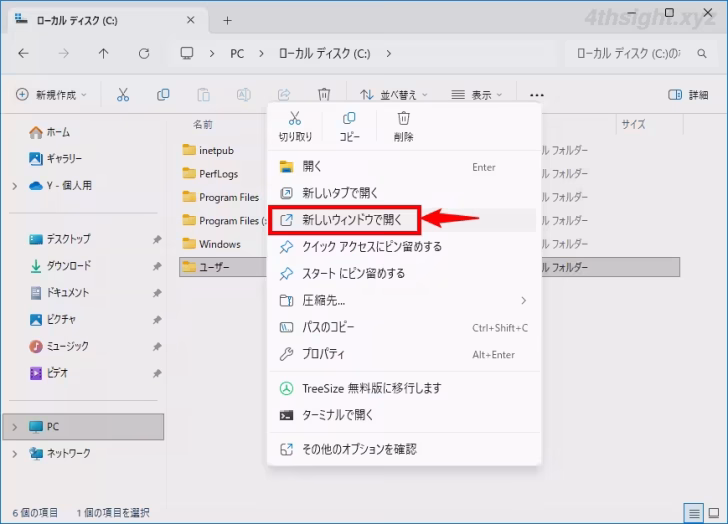The width and height of the screenshot is (728, 524).
Task: Select 新しいウィンドウで開く menu item
Action: 402,220
